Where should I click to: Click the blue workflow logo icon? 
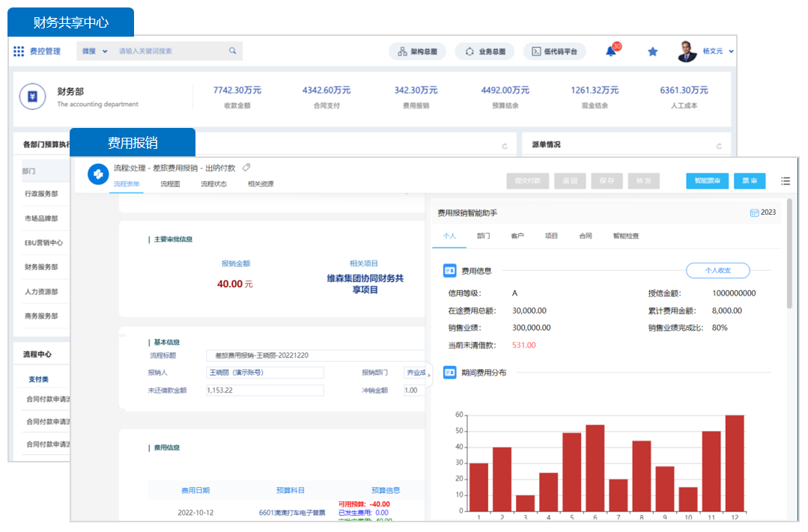click(98, 174)
